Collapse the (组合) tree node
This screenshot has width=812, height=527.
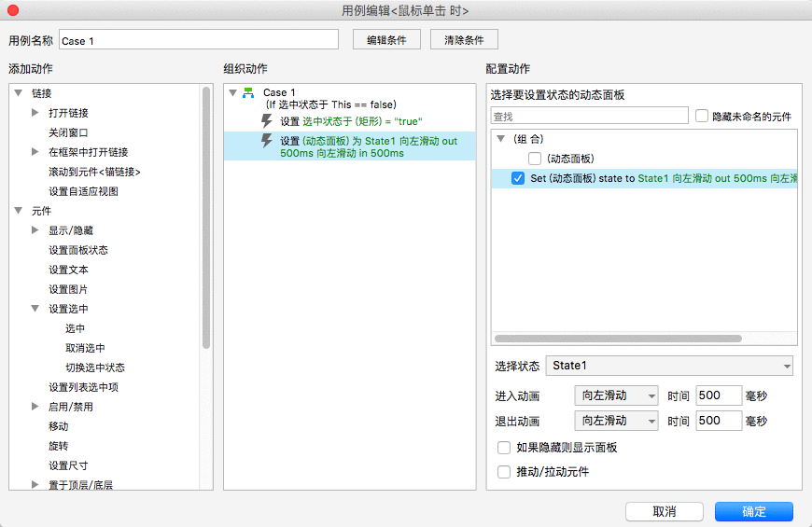pos(501,139)
